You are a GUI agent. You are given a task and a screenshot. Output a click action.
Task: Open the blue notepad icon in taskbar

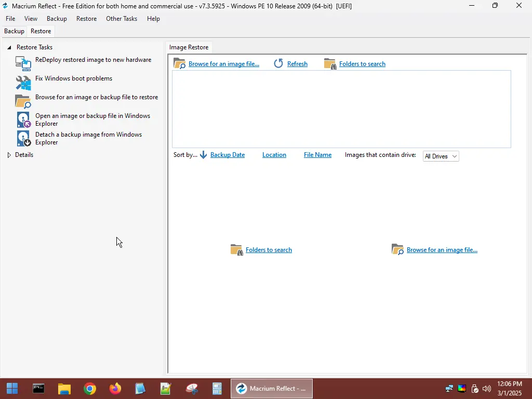click(x=140, y=389)
